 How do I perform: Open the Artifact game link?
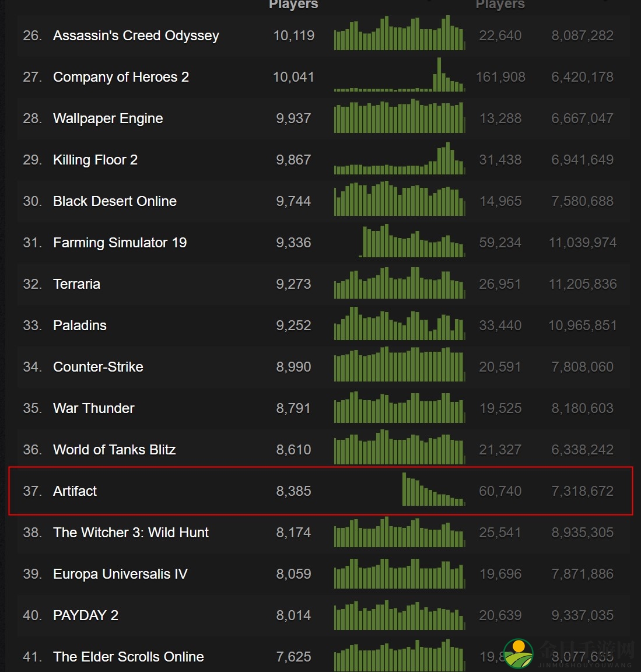pyautogui.click(x=75, y=491)
